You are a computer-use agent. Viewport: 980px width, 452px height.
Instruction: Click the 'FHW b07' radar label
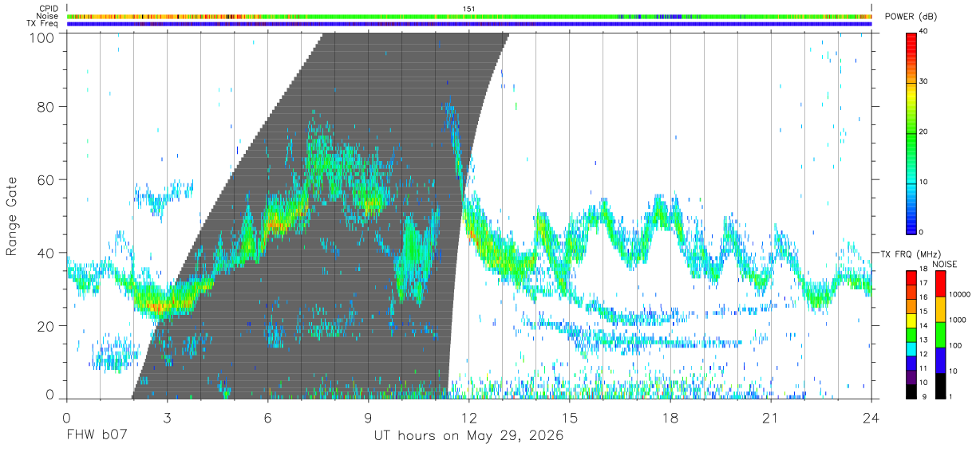(95, 436)
